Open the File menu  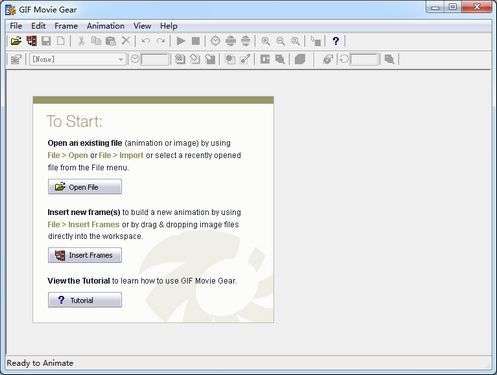tap(16, 26)
